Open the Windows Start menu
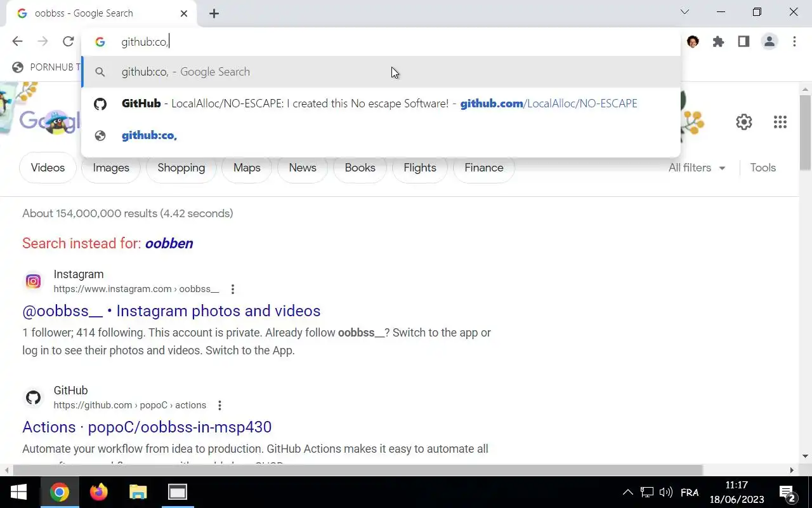 click(18, 492)
